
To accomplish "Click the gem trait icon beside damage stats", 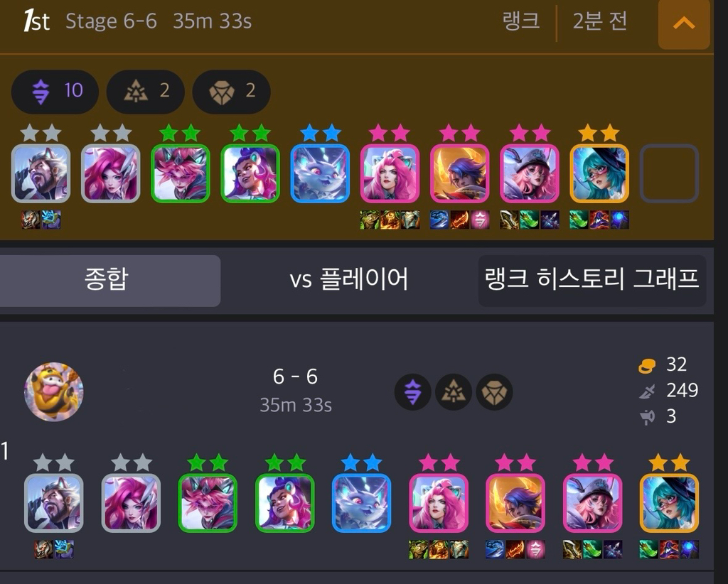I will pos(495,392).
